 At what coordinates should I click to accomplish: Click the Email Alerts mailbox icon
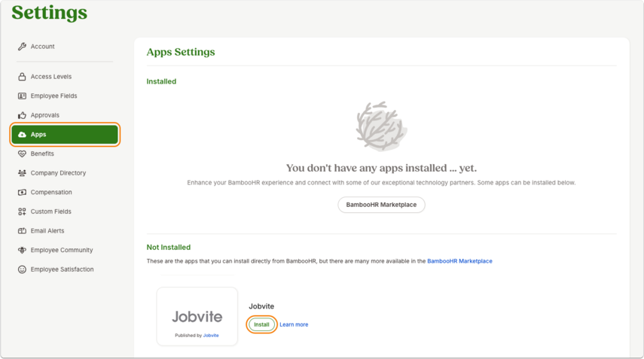coord(22,231)
